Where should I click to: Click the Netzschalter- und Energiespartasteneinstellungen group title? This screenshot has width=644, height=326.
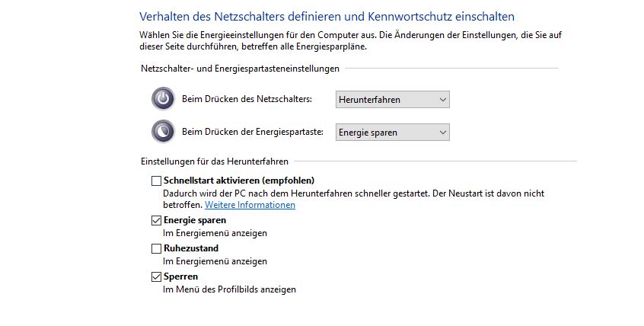(241, 69)
